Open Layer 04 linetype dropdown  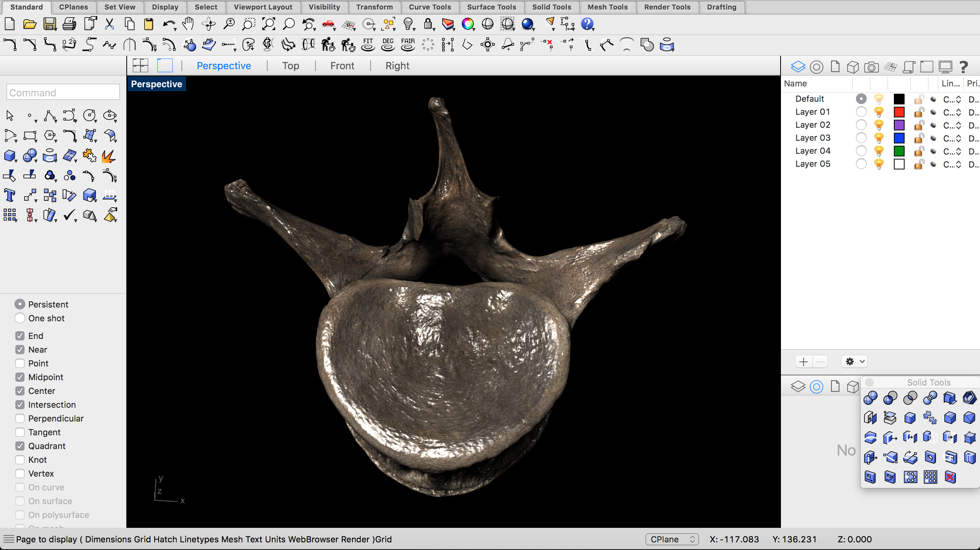click(952, 151)
